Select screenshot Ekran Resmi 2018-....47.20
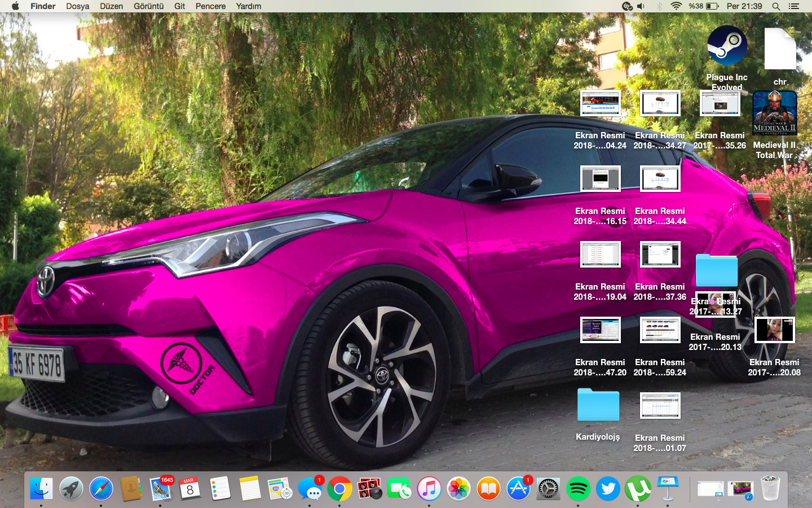Viewport: 812px width, 508px height. (601, 330)
